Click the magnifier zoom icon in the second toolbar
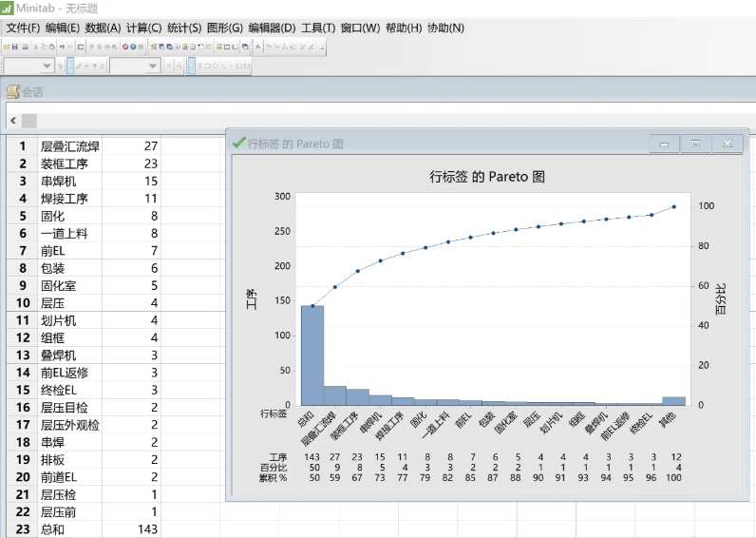756x538 pixels. point(179,66)
